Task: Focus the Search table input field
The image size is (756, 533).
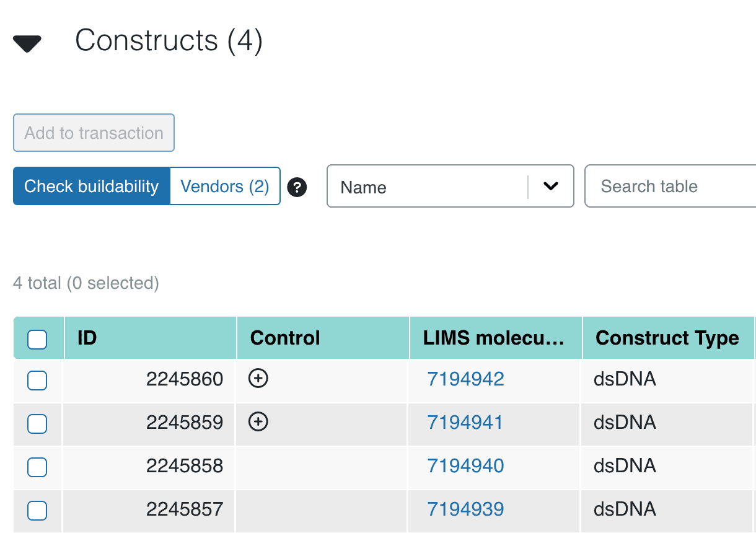Action: pyautogui.click(x=672, y=187)
